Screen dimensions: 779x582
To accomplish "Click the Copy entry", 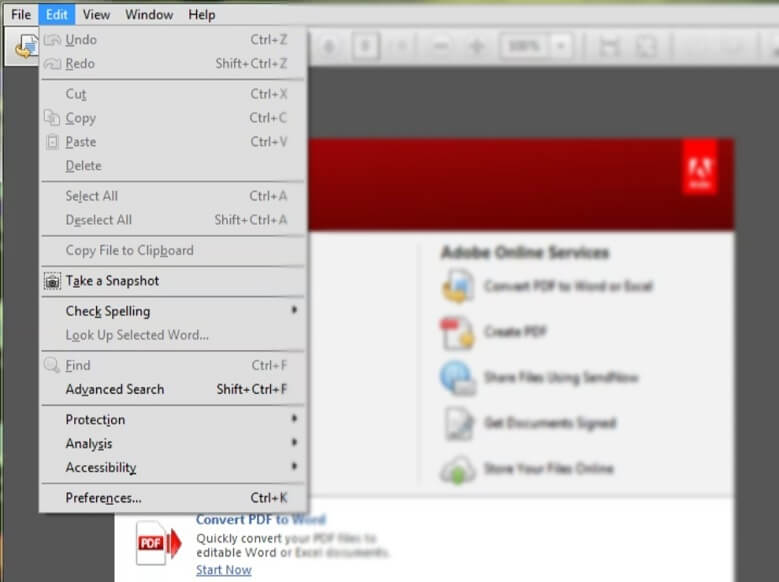I will click(173, 118).
